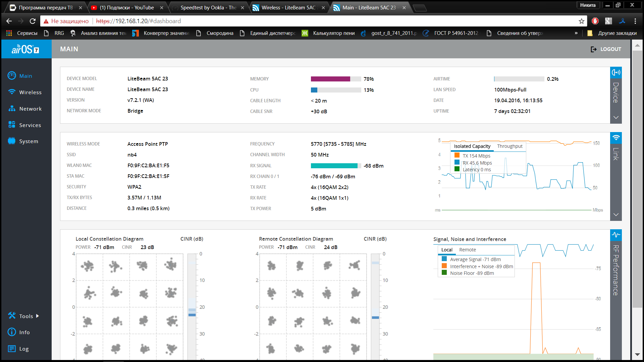Click the airOS 7 logo

(x=26, y=49)
